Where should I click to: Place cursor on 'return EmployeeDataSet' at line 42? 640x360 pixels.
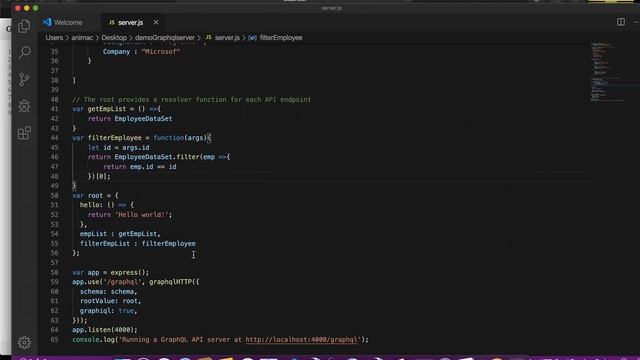tap(130, 119)
